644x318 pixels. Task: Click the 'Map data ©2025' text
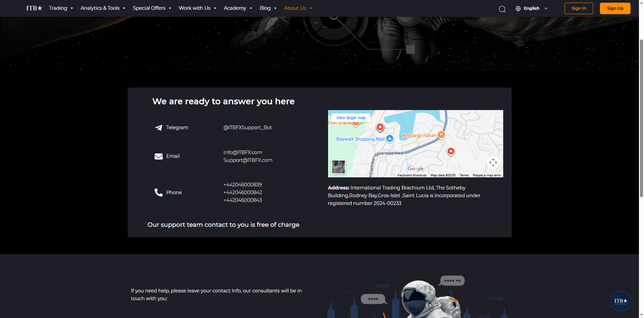coord(443,175)
